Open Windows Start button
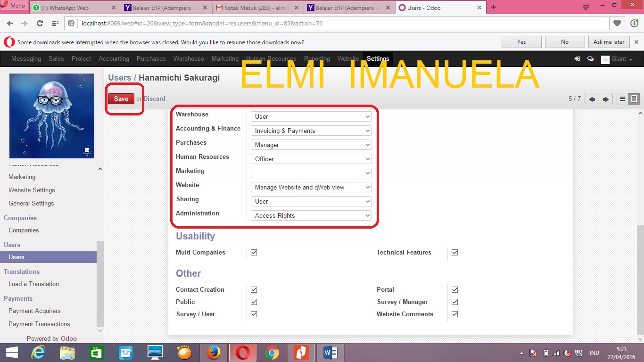The height and width of the screenshot is (362, 644). tap(11, 353)
